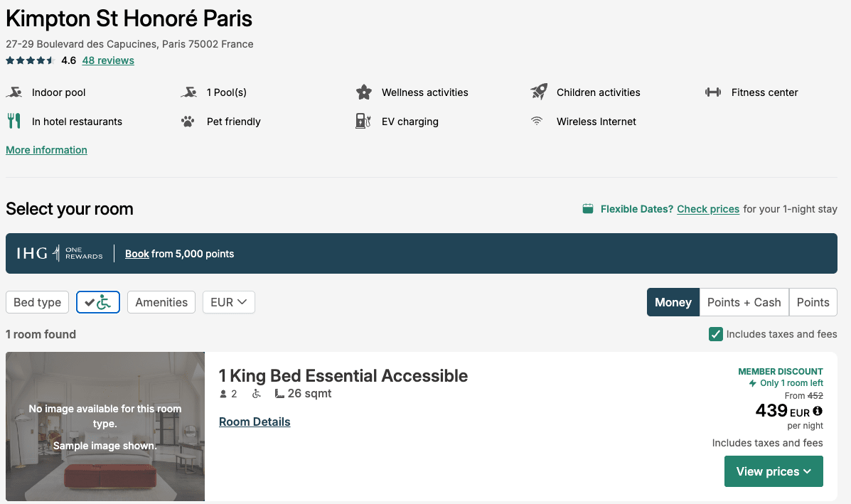
Task: Click the guest occupancy person icon
Action: click(x=223, y=394)
